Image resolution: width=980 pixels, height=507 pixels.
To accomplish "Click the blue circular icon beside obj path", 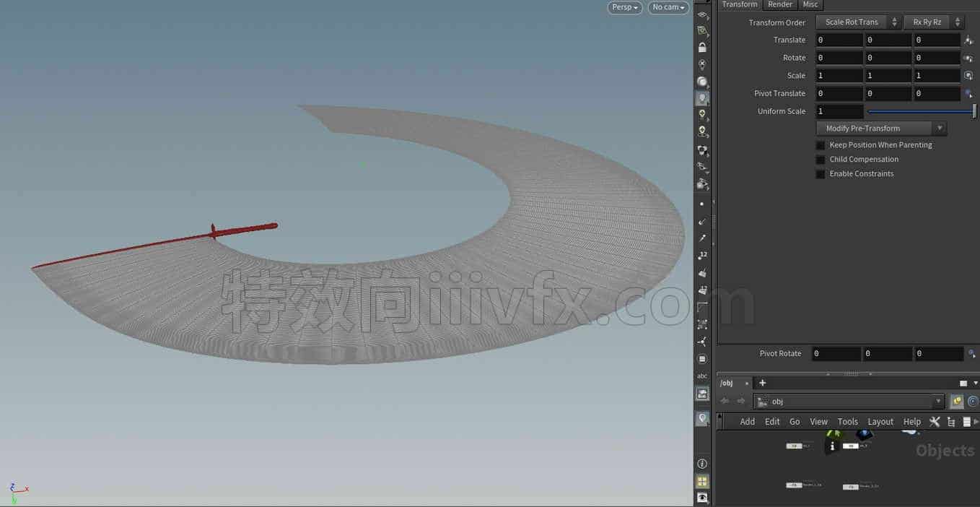I will pos(973,402).
